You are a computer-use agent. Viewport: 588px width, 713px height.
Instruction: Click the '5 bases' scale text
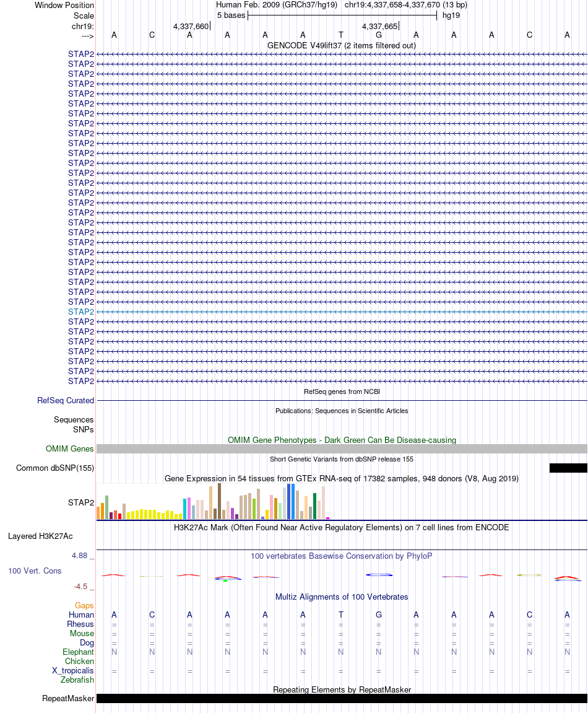point(231,15)
